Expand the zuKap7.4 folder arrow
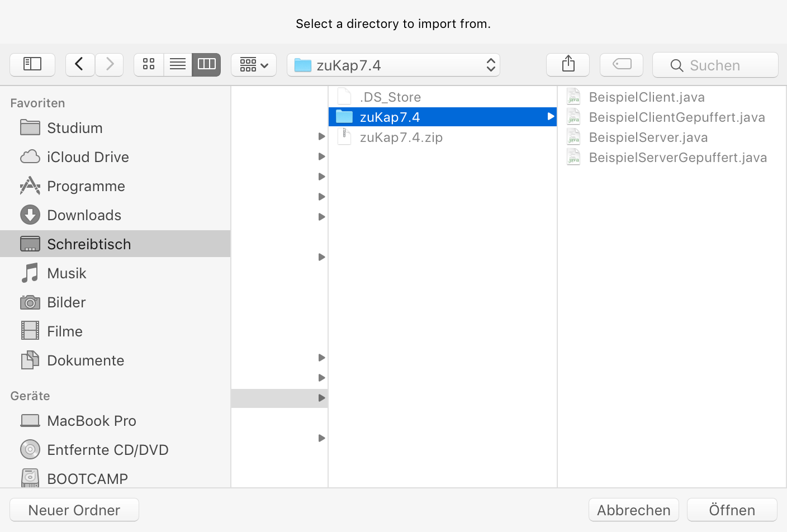 (x=551, y=117)
